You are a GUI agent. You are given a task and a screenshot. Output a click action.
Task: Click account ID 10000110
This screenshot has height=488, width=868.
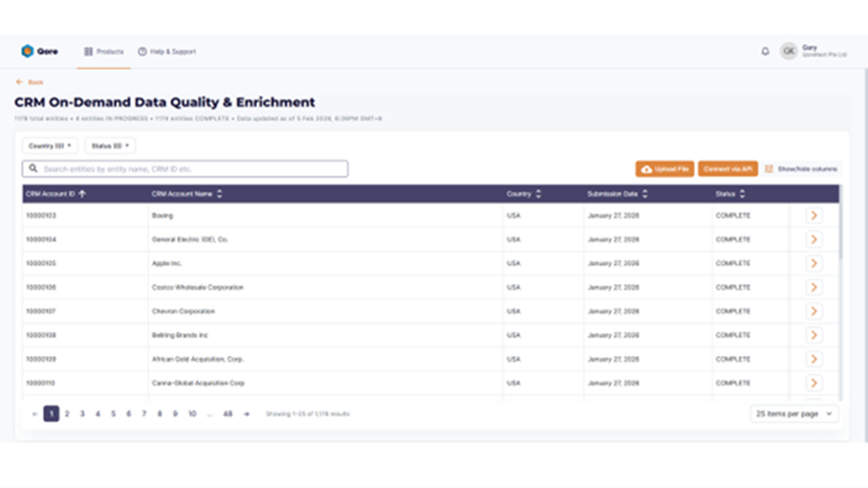click(x=41, y=383)
